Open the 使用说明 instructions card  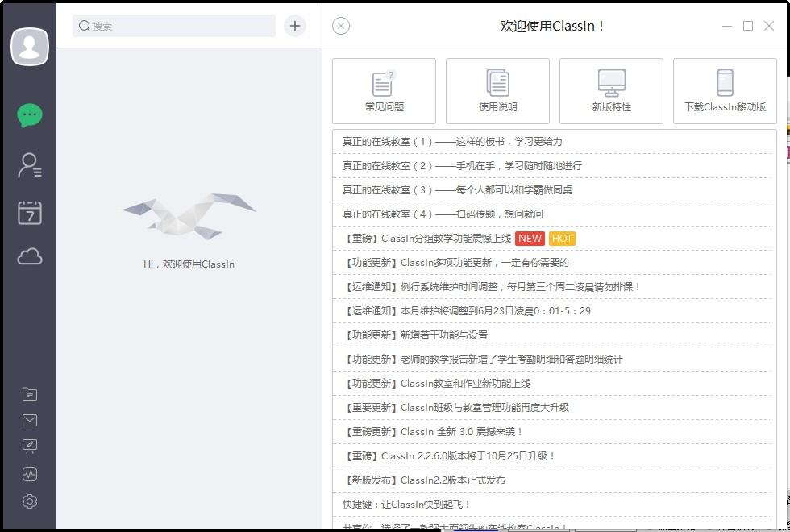click(x=498, y=91)
